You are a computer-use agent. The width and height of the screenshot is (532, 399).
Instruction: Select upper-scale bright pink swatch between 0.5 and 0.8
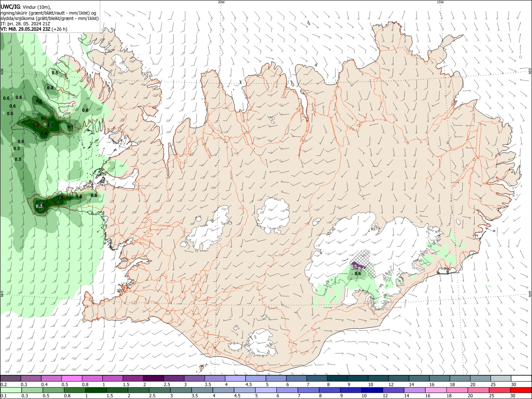click(71, 378)
